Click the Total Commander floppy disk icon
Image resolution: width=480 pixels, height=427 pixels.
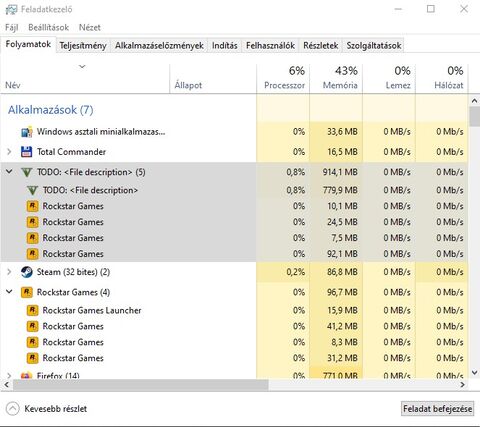point(27,152)
